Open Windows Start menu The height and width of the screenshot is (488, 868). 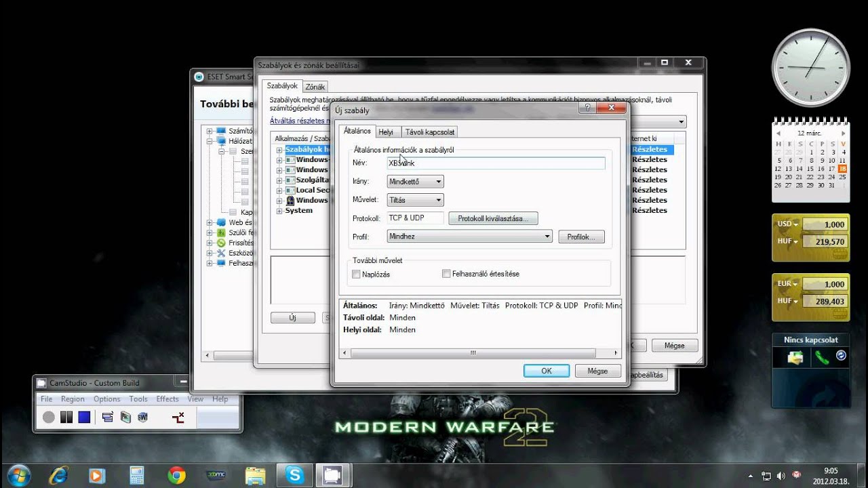point(19,474)
